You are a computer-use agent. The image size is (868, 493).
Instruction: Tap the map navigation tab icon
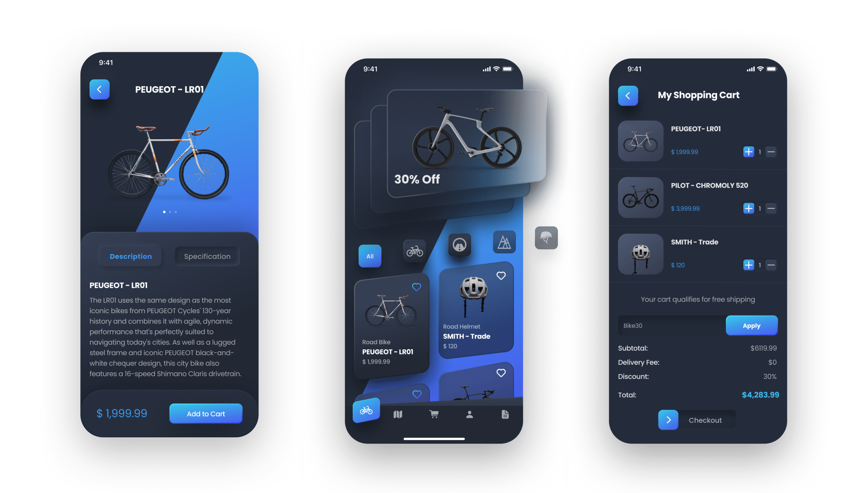pos(398,414)
